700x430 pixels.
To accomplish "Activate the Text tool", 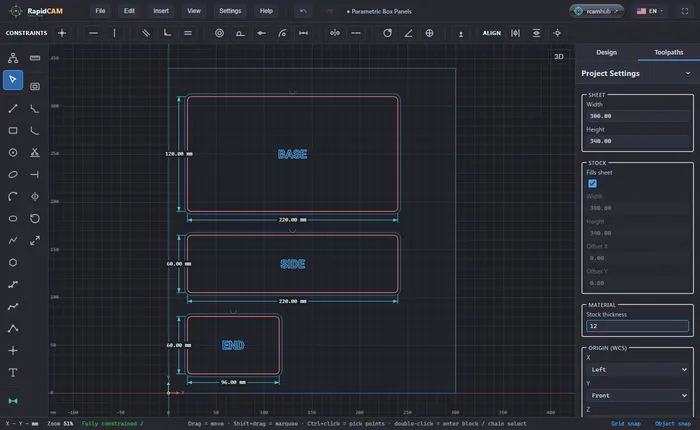I will (13, 372).
